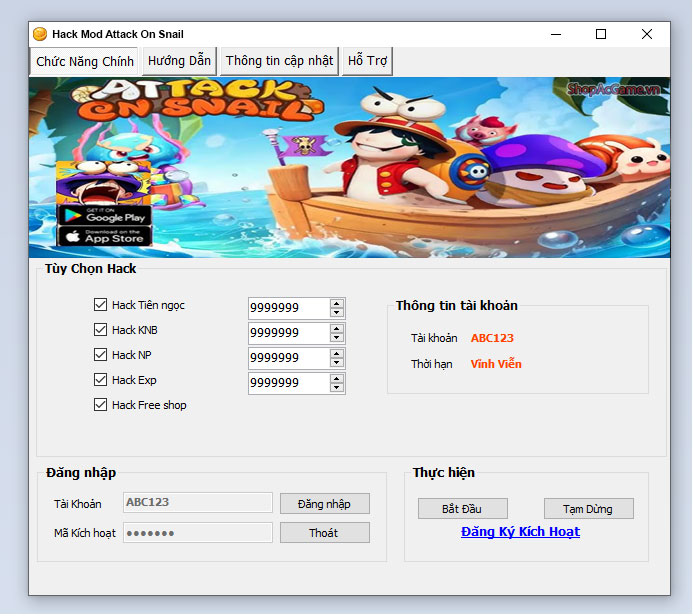Click the orange app icon in title bar
The image size is (693, 616).
[x=40, y=34]
